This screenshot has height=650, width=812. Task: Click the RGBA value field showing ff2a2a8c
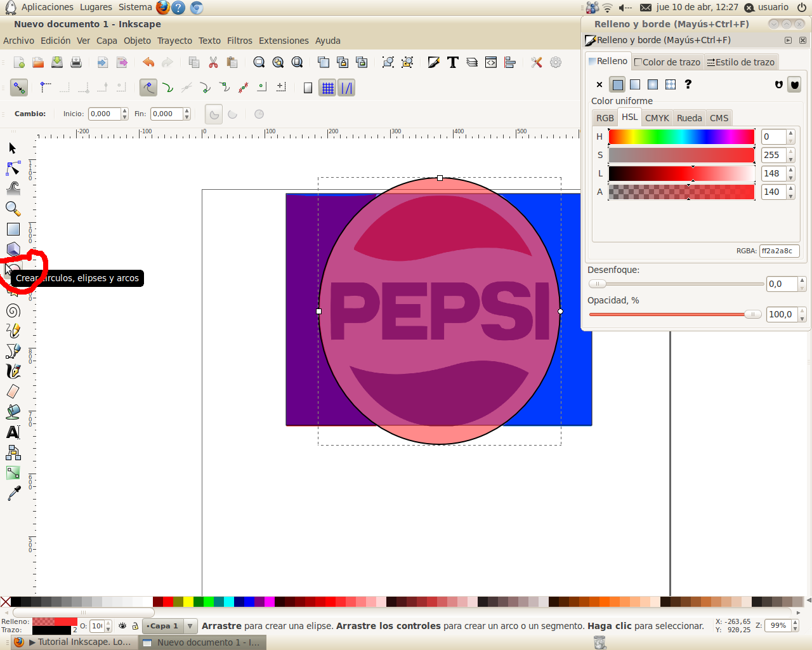pos(779,251)
